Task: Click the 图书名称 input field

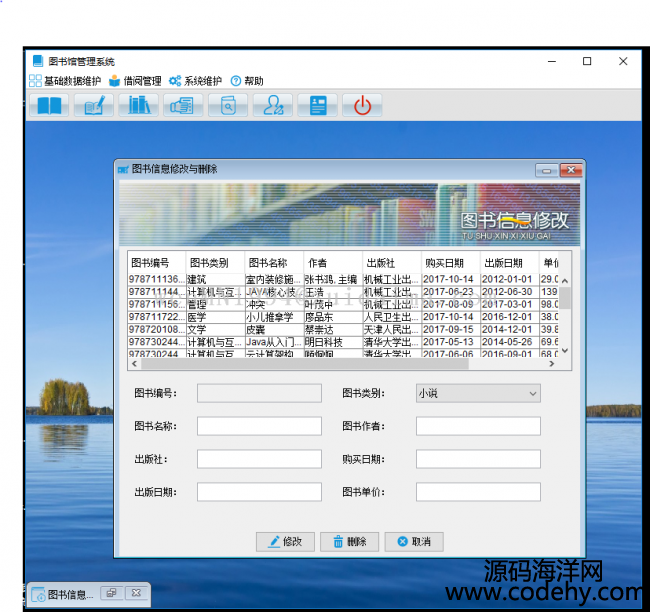Action: pos(259,427)
